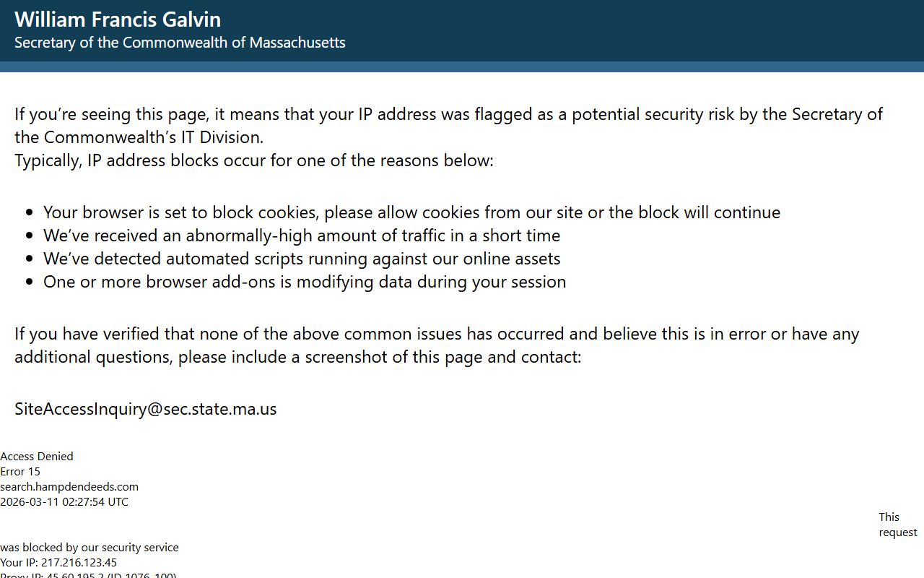
Task: Click the Proxy IP line at bottom
Action: pyautogui.click(x=88, y=575)
